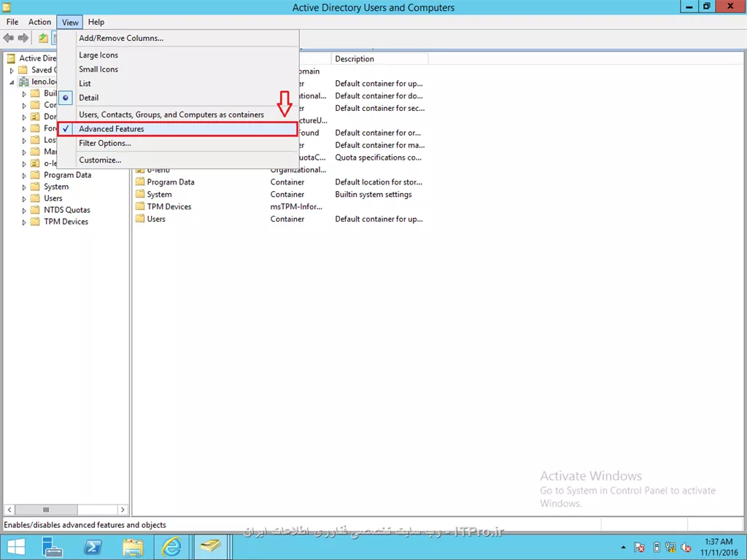Viewport: 747px width, 560px height.
Task: Choose Customize... menu entry
Action: point(178,160)
